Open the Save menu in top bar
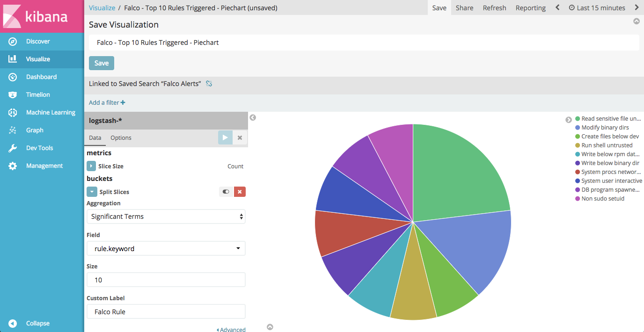 click(439, 8)
